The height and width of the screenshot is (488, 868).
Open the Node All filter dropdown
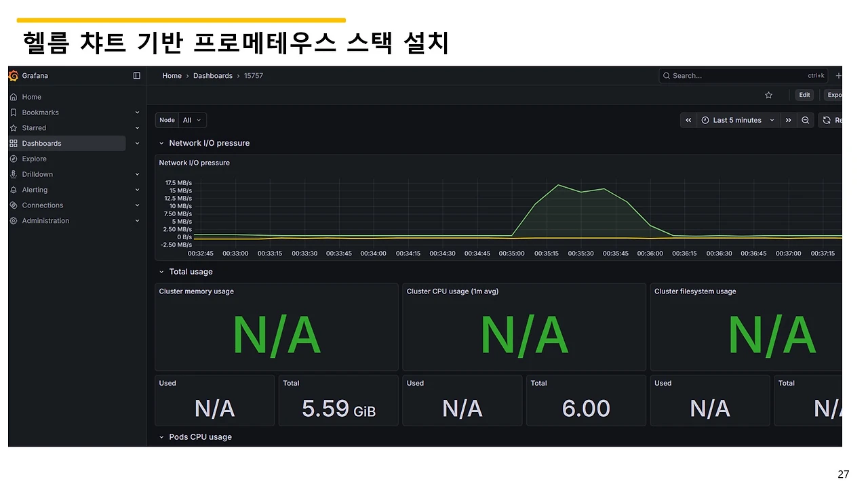(193, 120)
